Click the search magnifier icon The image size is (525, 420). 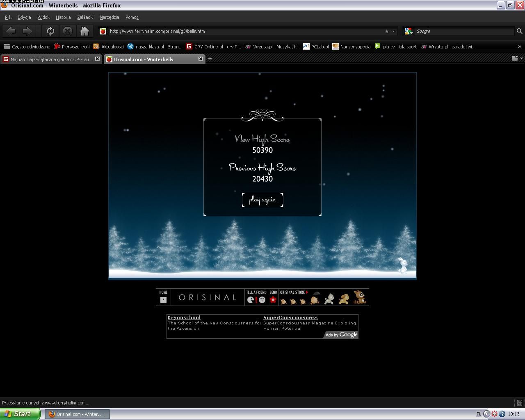pyautogui.click(x=519, y=31)
